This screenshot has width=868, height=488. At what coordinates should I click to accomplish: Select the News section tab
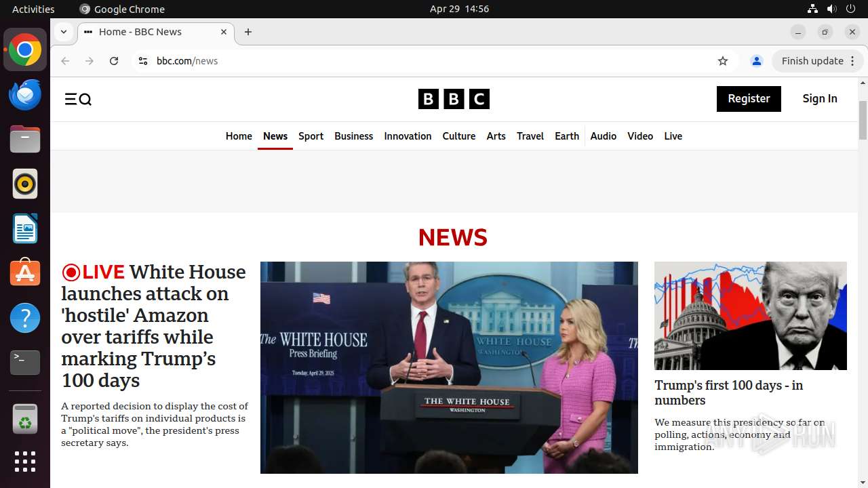pos(275,136)
